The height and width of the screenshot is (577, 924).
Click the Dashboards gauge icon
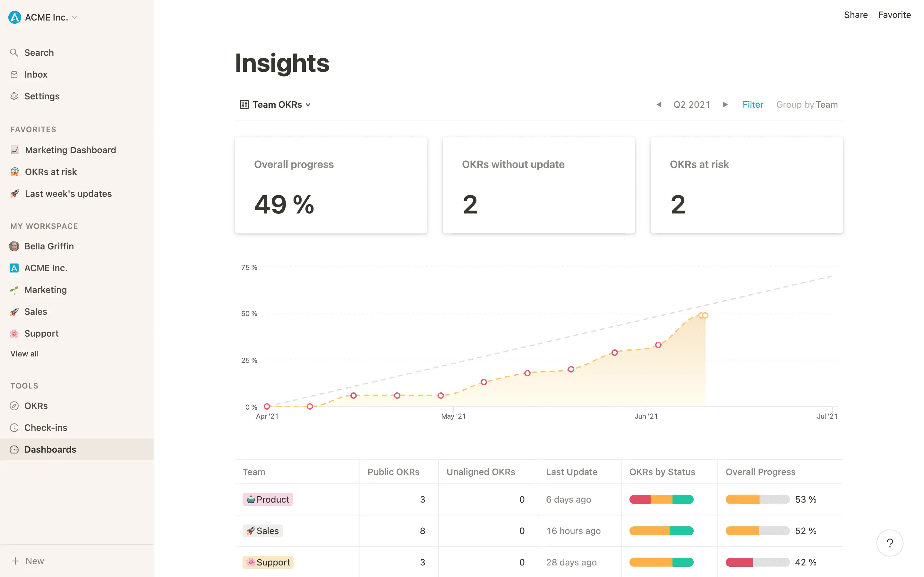tap(14, 449)
